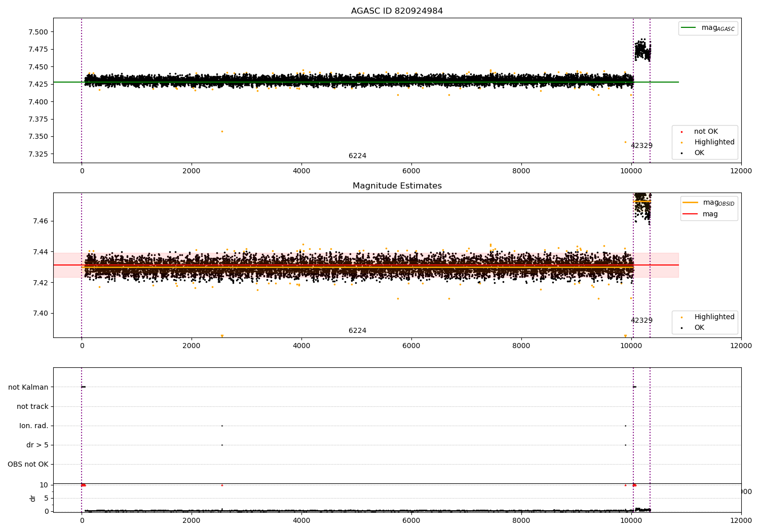Click the 7.425 y-tick label in top plot
760x532 pixels.
(39, 84)
